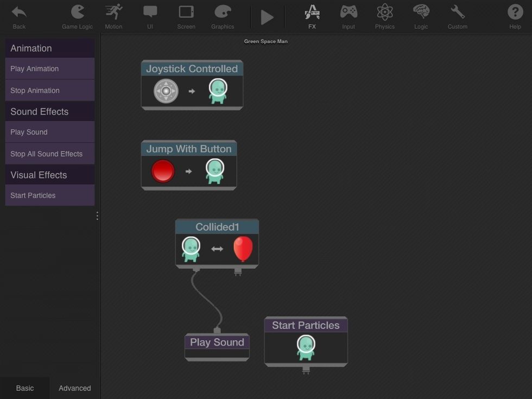Screen dimensions: 532x399
Task: Switch to the Basic tab
Action: (x=24, y=388)
